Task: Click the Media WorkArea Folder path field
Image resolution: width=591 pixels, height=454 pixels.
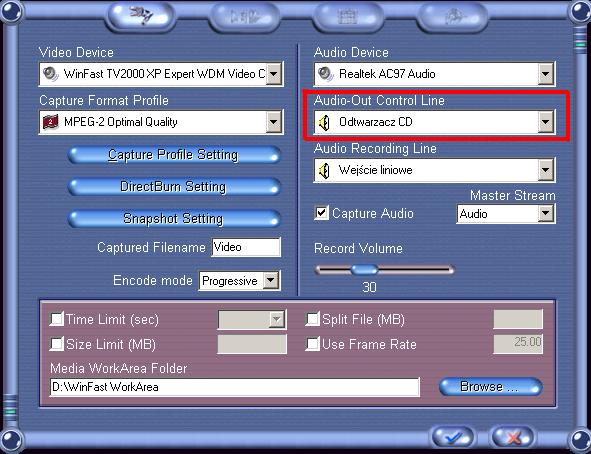Action: coord(234,387)
